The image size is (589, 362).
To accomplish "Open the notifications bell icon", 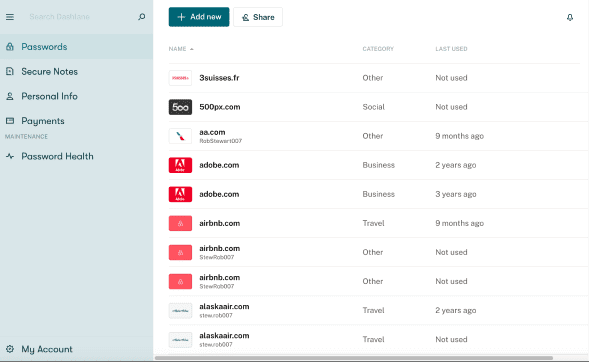I will click(x=570, y=17).
